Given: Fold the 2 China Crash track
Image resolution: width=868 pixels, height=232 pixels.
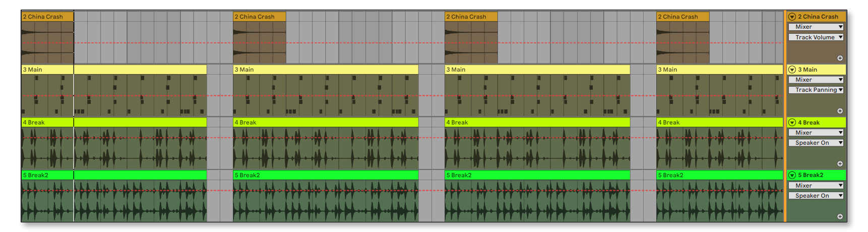Looking at the screenshot, I should tap(792, 17).
